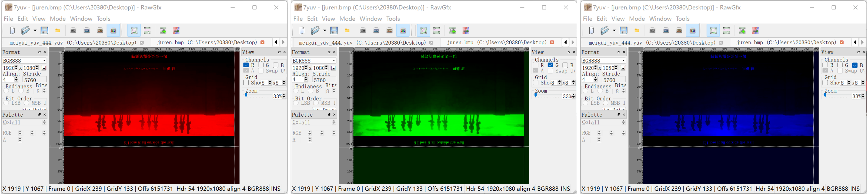Image resolution: width=868 pixels, height=194 pixels.
Task: Open the resolution preset dropdown in the right window
Action: (623, 68)
